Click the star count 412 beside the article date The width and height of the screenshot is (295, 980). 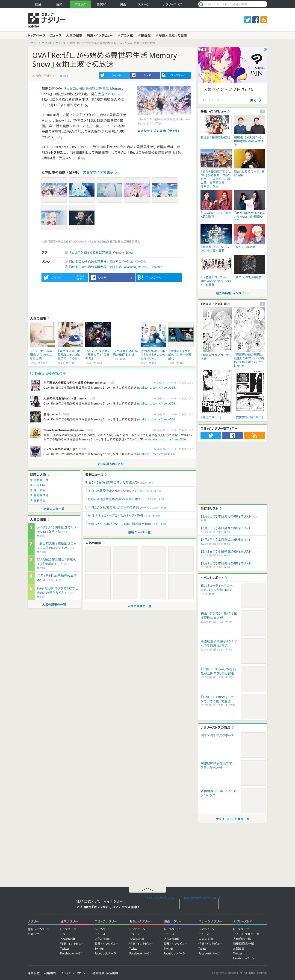tap(64, 76)
